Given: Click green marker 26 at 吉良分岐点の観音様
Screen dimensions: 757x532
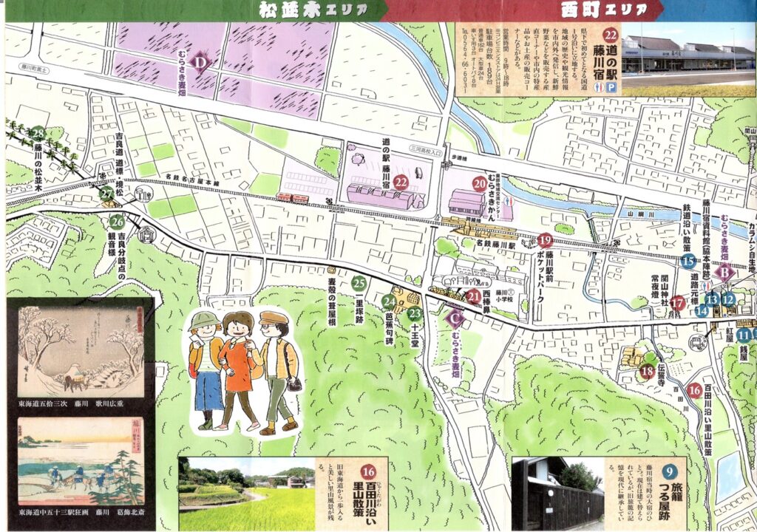Looking at the screenshot, I should pyautogui.click(x=117, y=220).
